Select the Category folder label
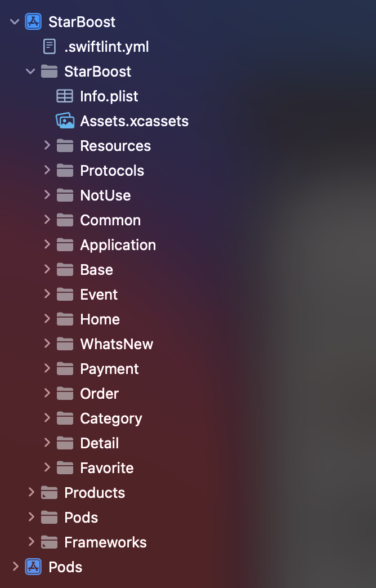Screen dimensions: 376x588 (x=111, y=418)
